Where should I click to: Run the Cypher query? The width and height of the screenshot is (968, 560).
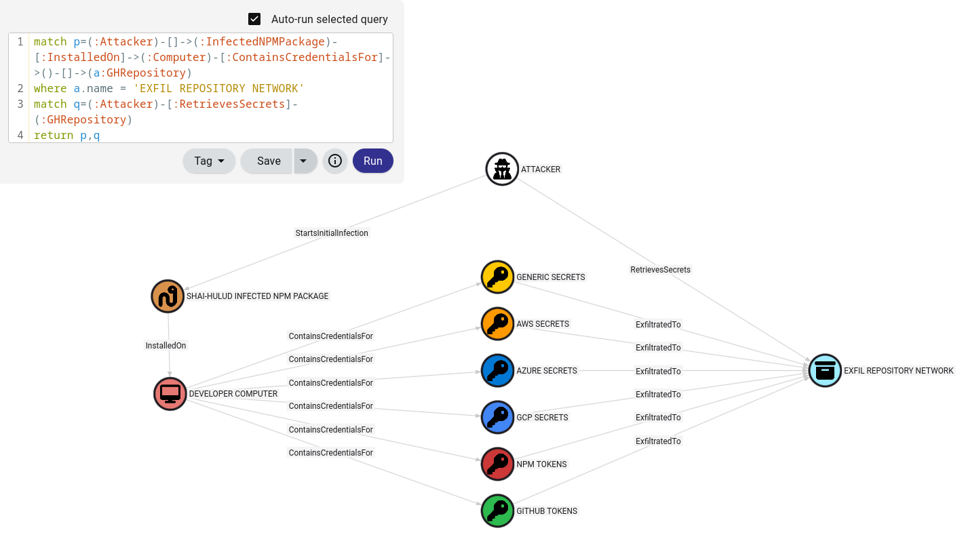click(x=372, y=161)
